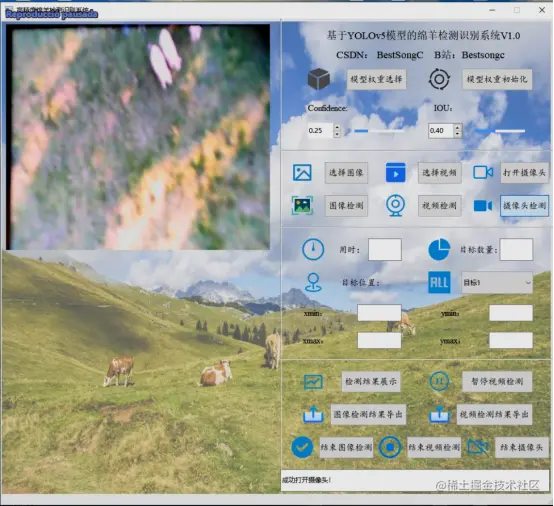Click the status message 成功打开摄像头

point(306,480)
